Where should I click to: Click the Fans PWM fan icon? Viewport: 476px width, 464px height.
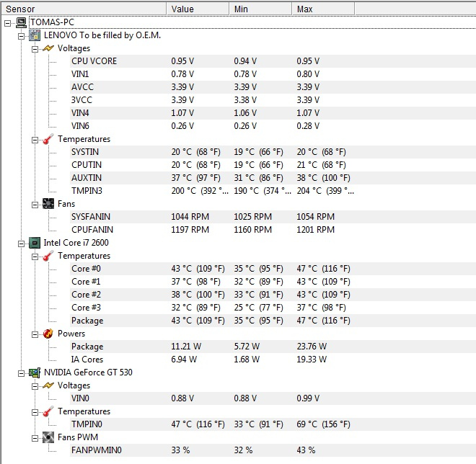[48, 437]
